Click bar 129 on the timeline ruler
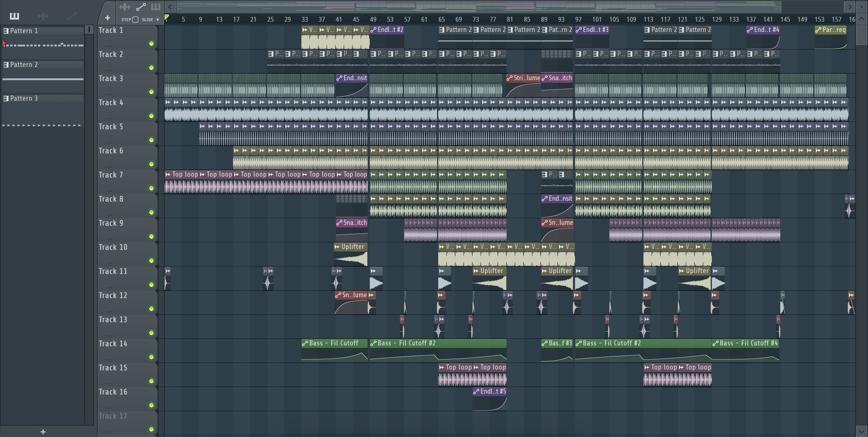This screenshot has height=437, width=868. tap(717, 20)
